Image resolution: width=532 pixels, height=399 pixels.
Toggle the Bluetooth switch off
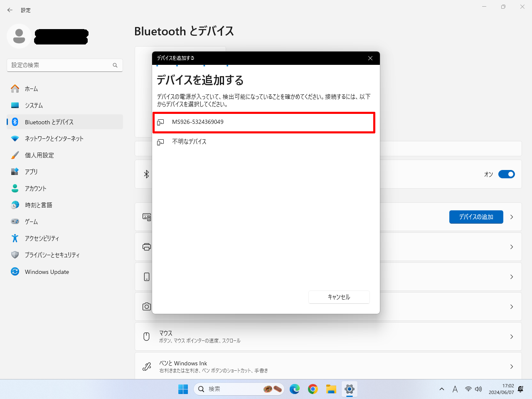coord(506,174)
